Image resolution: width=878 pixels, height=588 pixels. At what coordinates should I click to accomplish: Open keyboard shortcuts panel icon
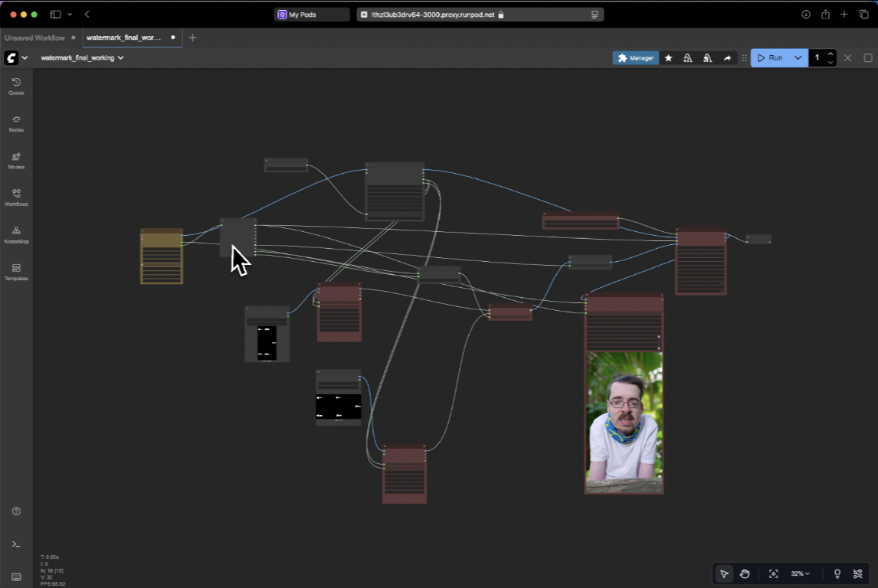point(16,577)
